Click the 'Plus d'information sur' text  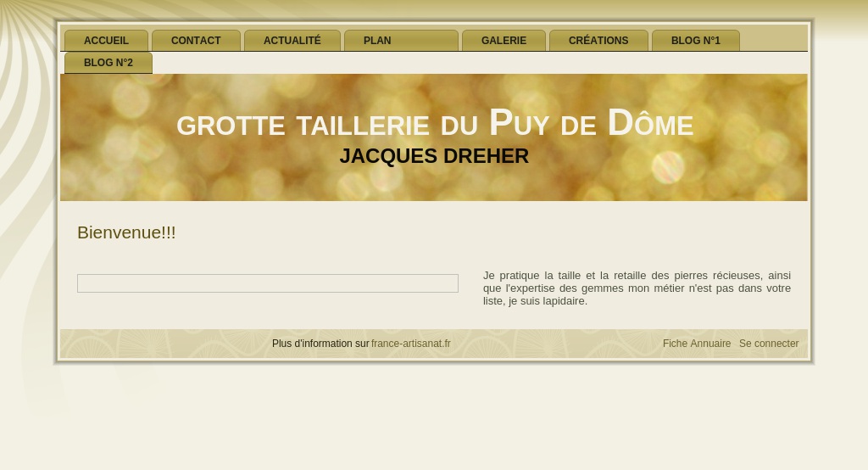click(320, 344)
